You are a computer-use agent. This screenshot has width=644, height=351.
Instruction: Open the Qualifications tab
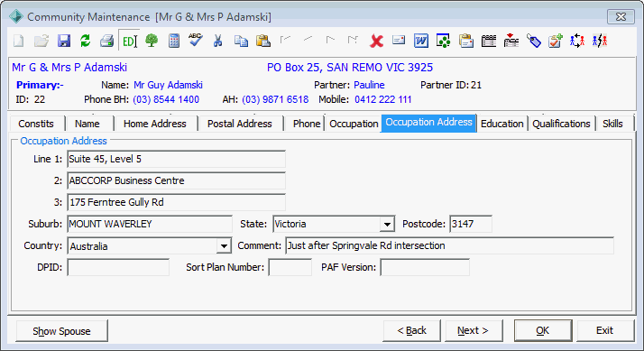(561, 124)
